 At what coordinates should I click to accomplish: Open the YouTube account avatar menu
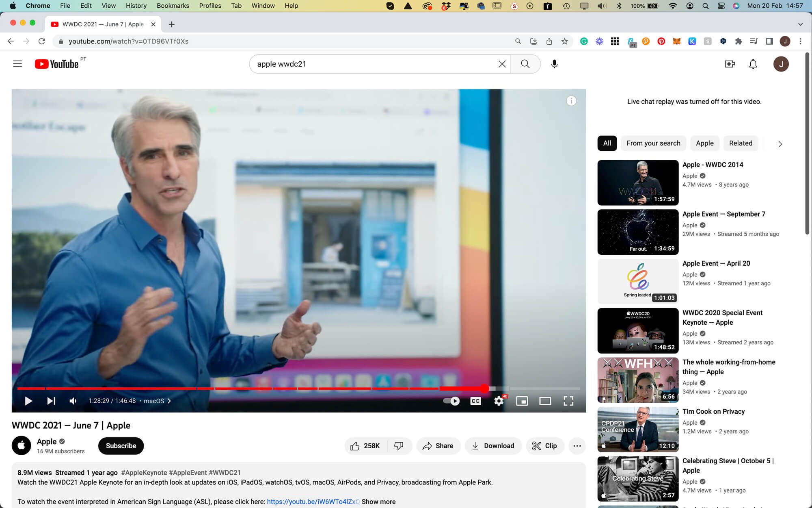[x=781, y=64]
